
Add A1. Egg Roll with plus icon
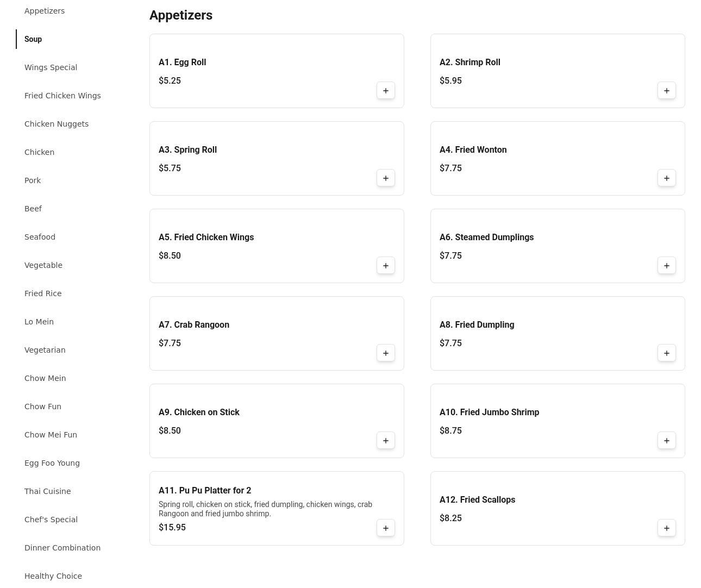[x=386, y=91]
